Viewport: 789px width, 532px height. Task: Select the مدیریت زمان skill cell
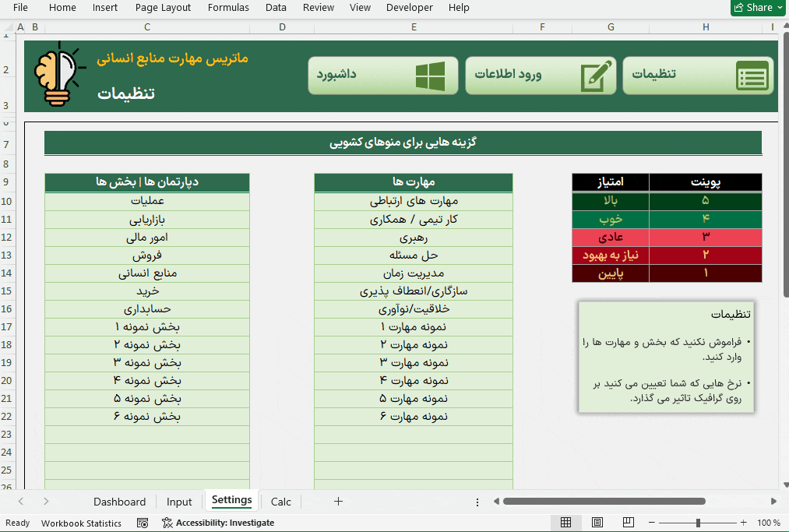[414, 273]
